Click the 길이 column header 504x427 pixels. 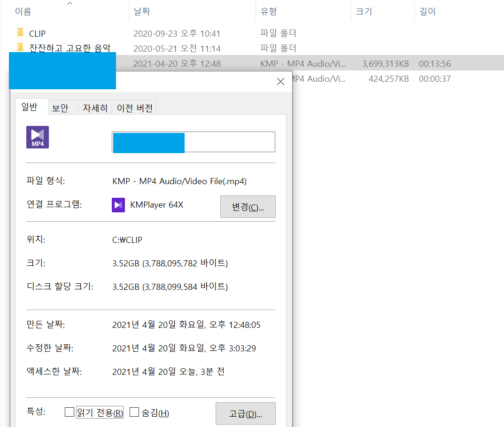click(427, 12)
